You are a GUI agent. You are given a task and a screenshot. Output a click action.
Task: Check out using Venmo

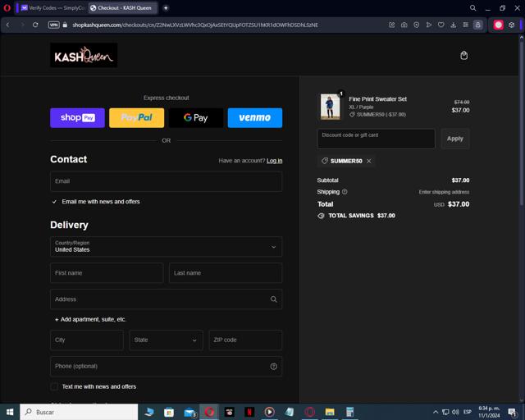pyautogui.click(x=255, y=117)
